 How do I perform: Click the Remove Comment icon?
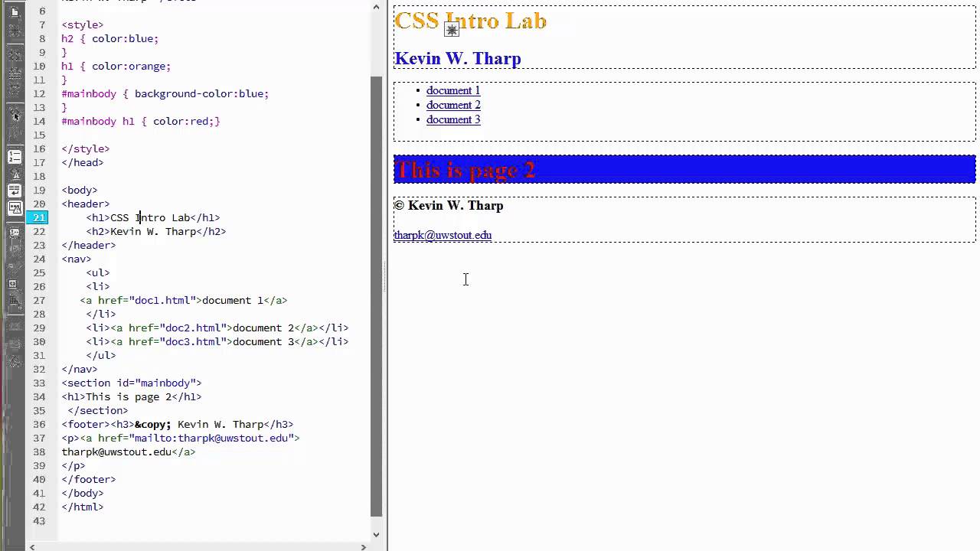(15, 248)
